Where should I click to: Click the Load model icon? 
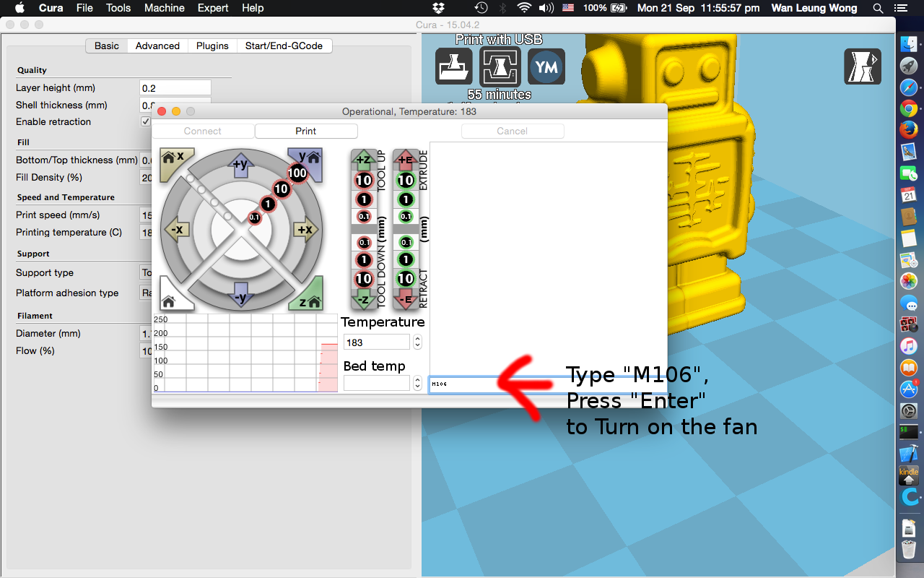coord(454,66)
